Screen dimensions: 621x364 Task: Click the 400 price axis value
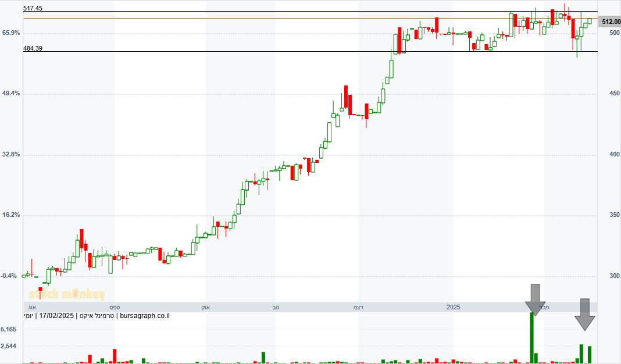click(x=615, y=155)
